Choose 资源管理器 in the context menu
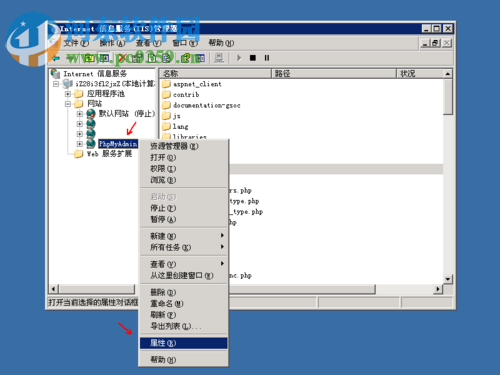 click(x=183, y=146)
